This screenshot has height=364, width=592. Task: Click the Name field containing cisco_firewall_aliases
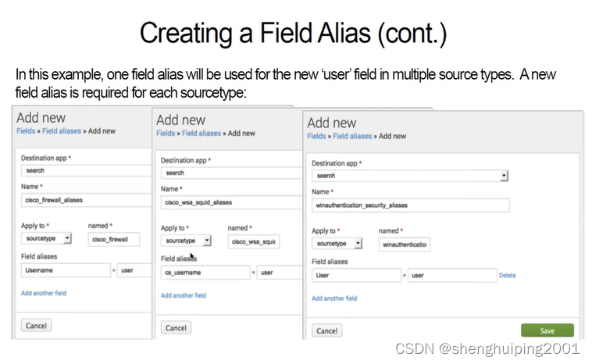click(82, 201)
